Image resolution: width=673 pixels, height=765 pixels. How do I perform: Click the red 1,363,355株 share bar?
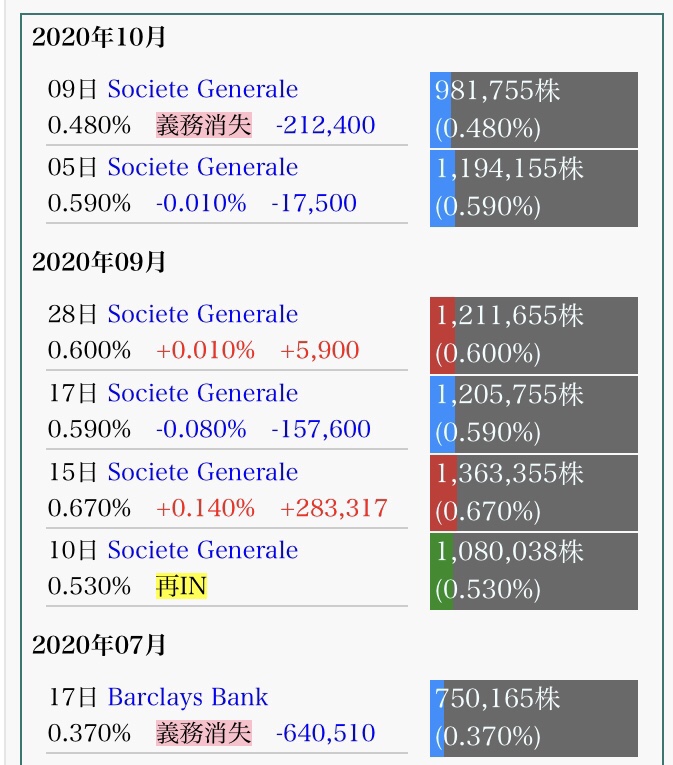534,493
